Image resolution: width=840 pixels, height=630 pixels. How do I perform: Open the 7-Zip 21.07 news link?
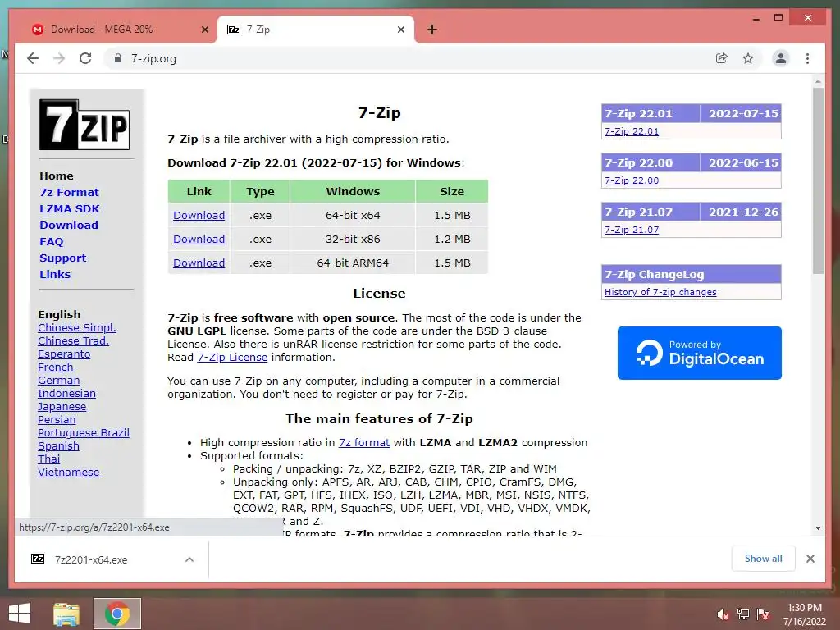click(x=632, y=230)
